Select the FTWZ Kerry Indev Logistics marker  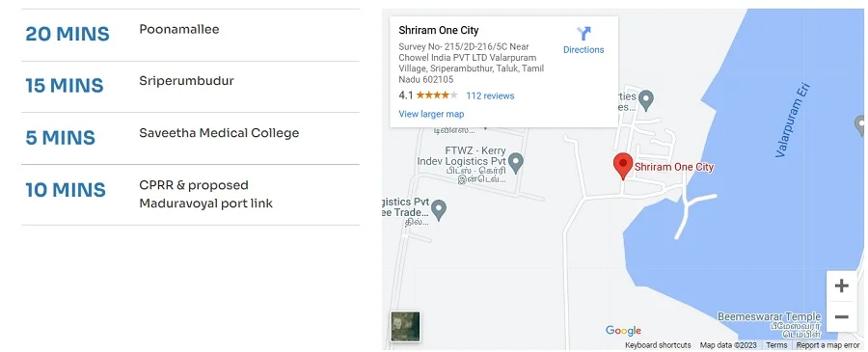[x=516, y=163]
